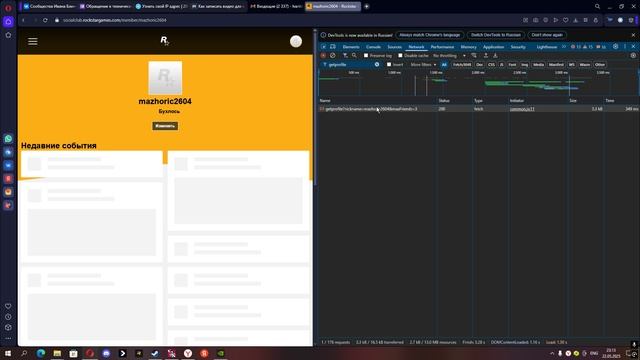Open the user avatar menu in header
This screenshot has height=360, width=640.
point(296,41)
